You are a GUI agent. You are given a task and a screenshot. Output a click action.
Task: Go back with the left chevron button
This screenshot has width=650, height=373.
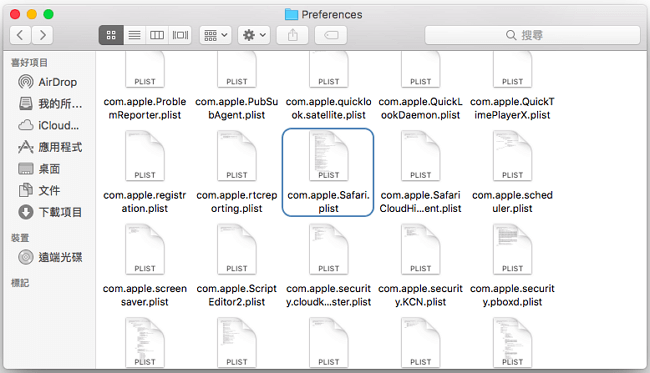tap(20, 35)
